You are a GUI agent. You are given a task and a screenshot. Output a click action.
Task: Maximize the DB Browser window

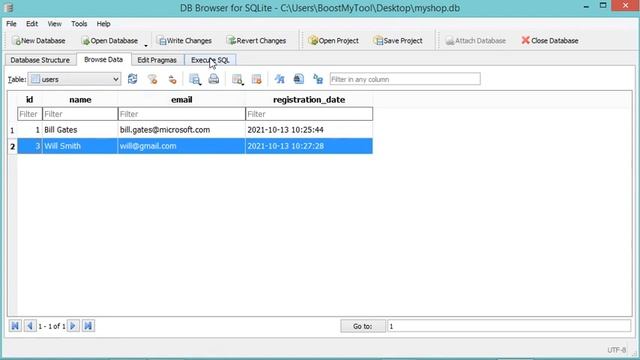[603, 5]
